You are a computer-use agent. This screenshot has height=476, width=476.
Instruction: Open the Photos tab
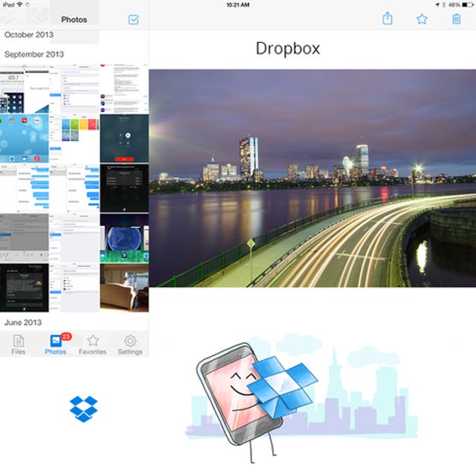pyautogui.click(x=56, y=345)
